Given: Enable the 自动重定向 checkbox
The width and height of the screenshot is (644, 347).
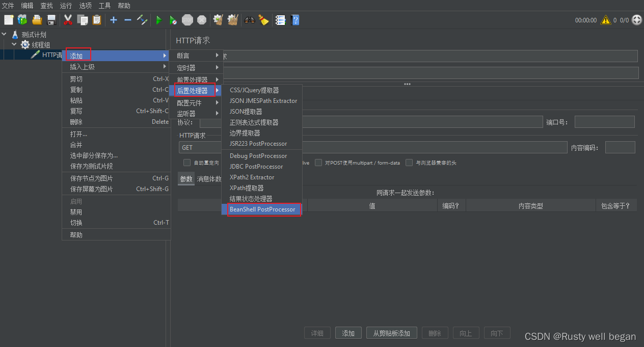Looking at the screenshot, I should click(x=187, y=163).
